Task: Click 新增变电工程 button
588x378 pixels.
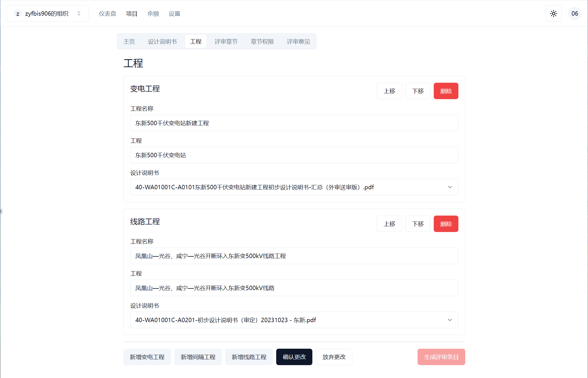Action: [147, 357]
